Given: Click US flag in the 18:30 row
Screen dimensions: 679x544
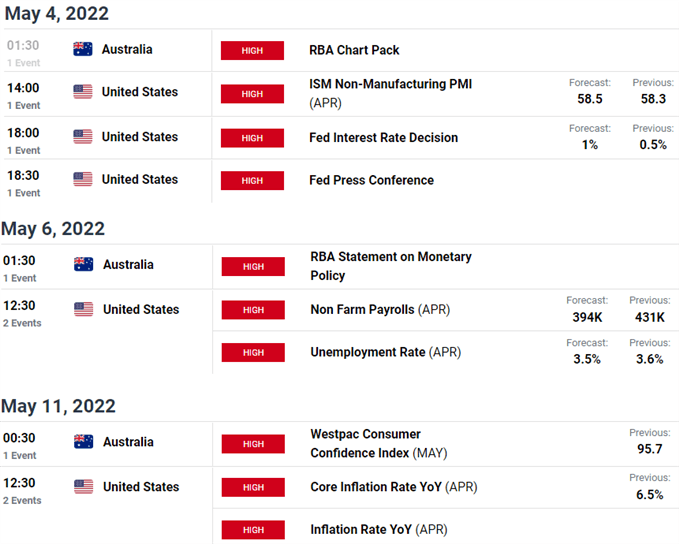Looking at the screenshot, I should [x=83, y=179].
